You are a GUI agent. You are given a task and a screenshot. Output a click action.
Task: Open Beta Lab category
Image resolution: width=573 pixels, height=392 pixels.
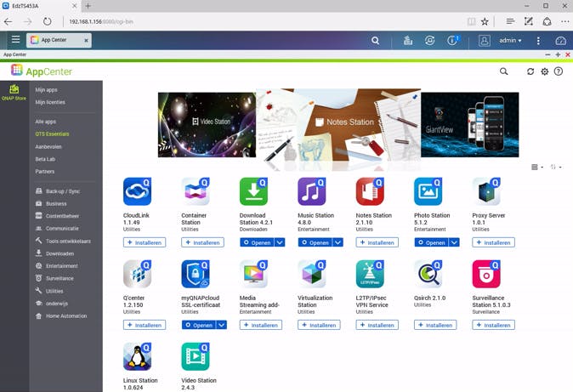click(x=45, y=159)
